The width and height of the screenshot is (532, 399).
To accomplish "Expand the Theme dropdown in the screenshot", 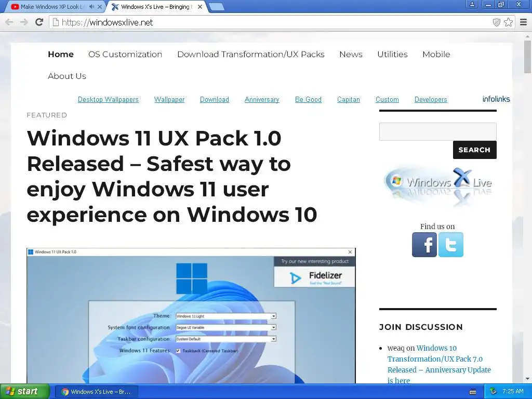I will coord(273,316).
